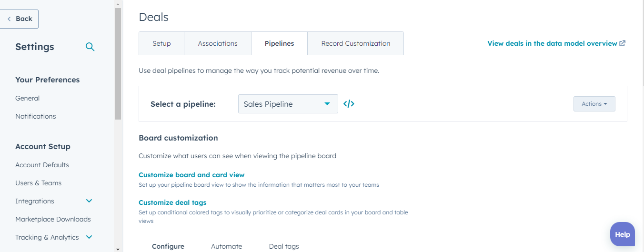Click the sidebar scrollbar up arrow
The height and width of the screenshot is (252, 644).
pyautogui.click(x=118, y=3)
